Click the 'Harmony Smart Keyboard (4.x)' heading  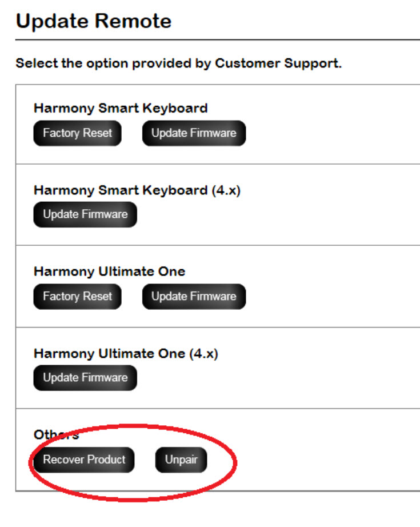click(x=137, y=190)
